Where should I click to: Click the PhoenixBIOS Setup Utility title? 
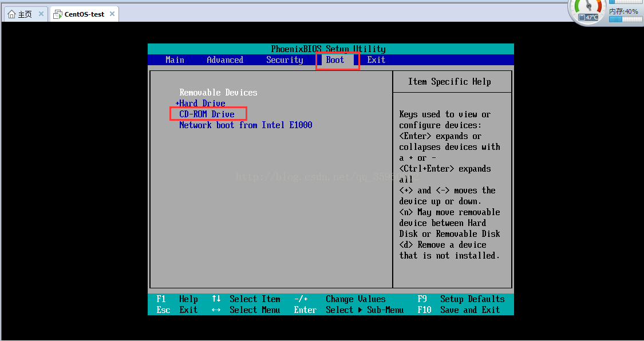[x=328, y=49]
